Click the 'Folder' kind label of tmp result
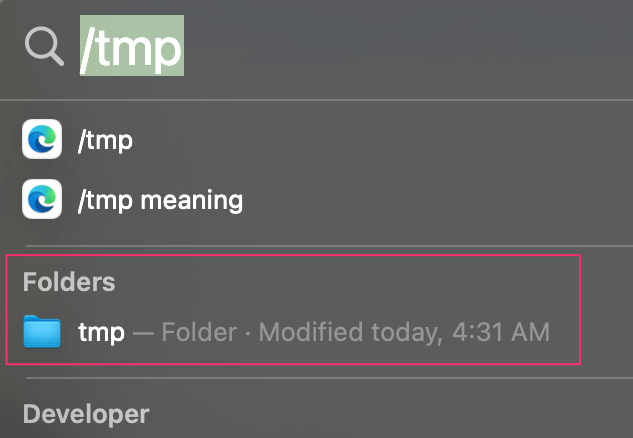This screenshot has height=438, width=633. click(199, 332)
